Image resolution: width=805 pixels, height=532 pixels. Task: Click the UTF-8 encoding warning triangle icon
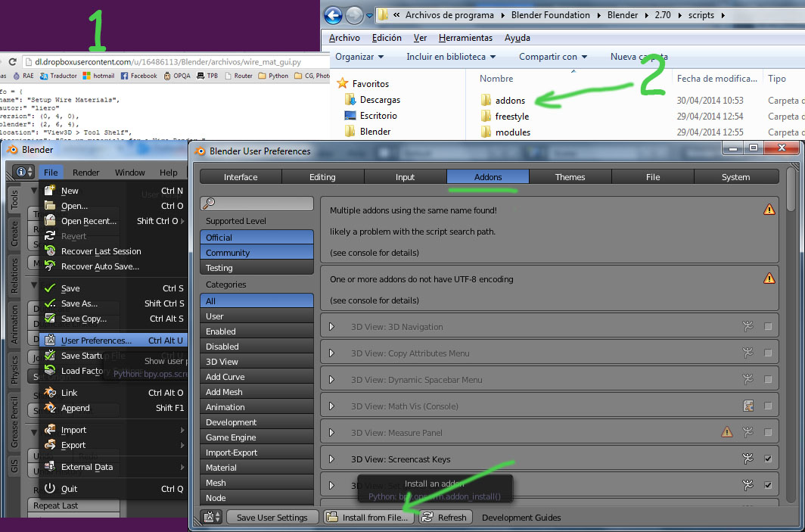[x=769, y=278]
